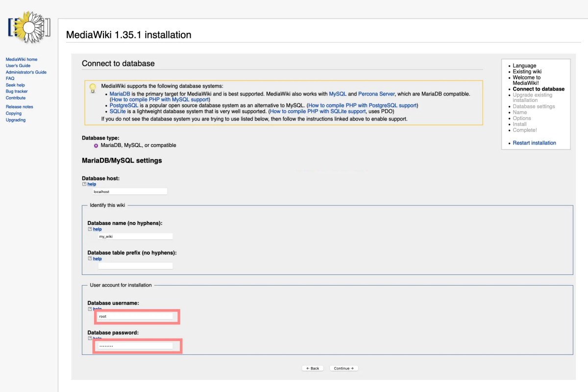Click Name step in progress list
Viewport: 588px width, 392px height.
520,112
